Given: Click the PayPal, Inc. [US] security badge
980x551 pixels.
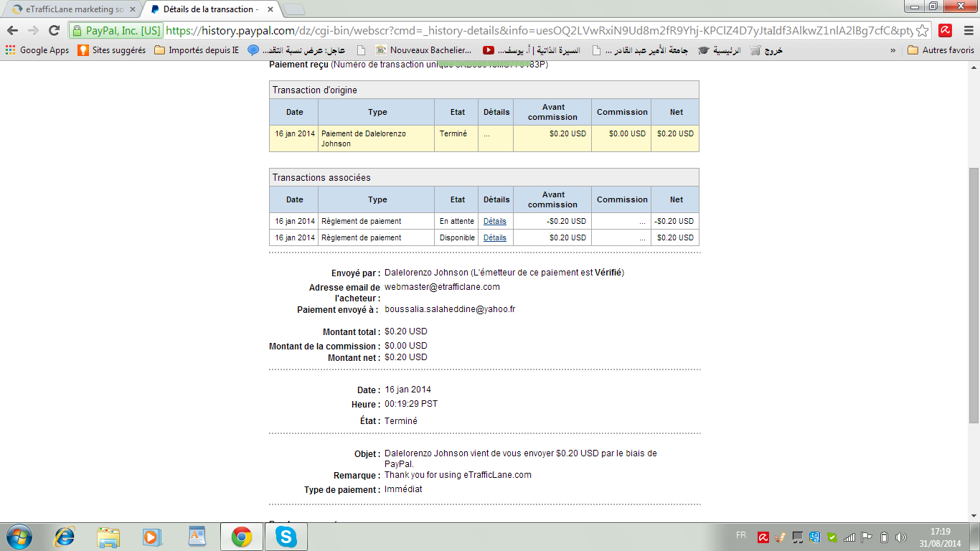Looking at the screenshot, I should [x=116, y=31].
